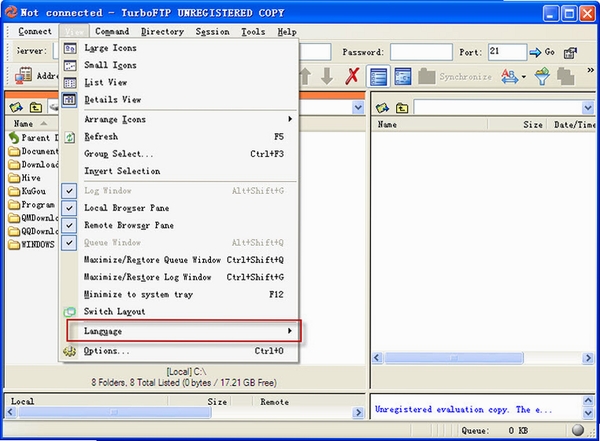600x441 pixels.
Task: Click the download arrow icon
Action: (x=327, y=76)
